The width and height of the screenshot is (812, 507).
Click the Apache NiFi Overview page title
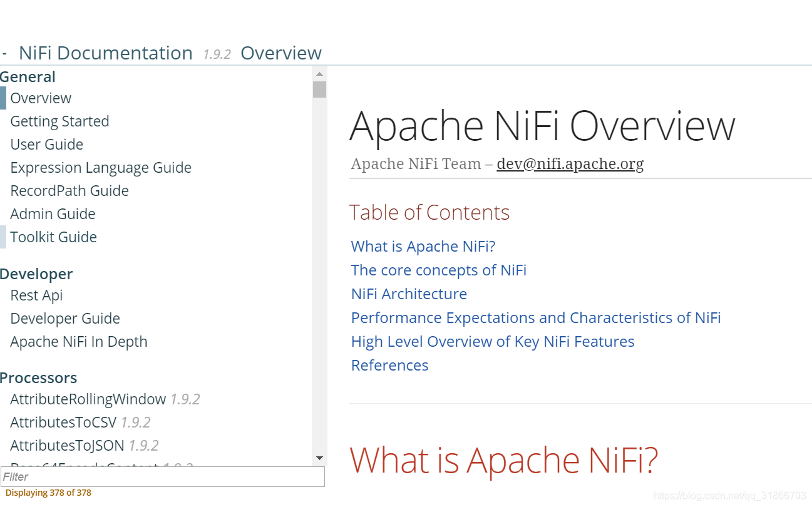tap(542, 126)
